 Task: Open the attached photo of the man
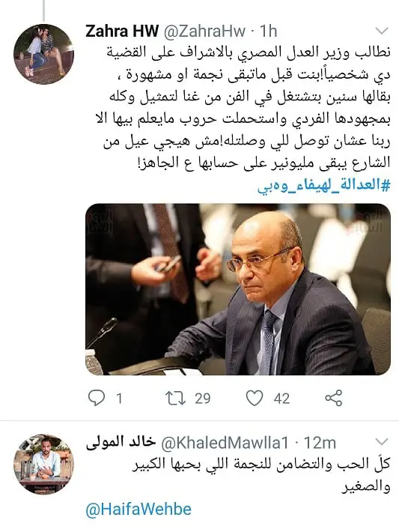238,289
